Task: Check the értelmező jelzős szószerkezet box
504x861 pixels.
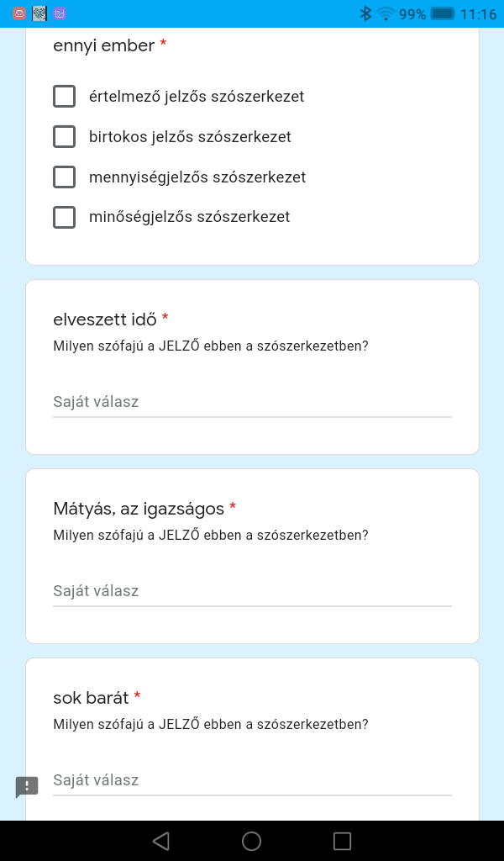Action: click(x=65, y=97)
